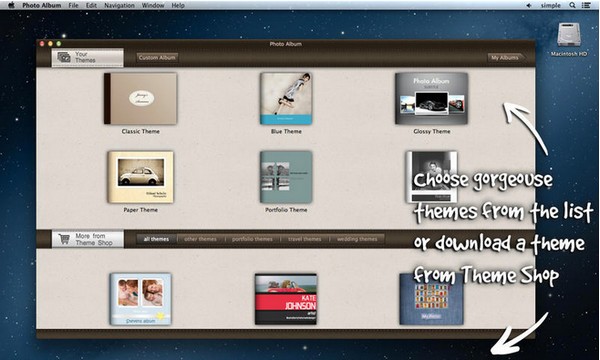Open the Photo Album application menu
Image resolution: width=600 pixels, height=360 pixels.
point(42,5)
